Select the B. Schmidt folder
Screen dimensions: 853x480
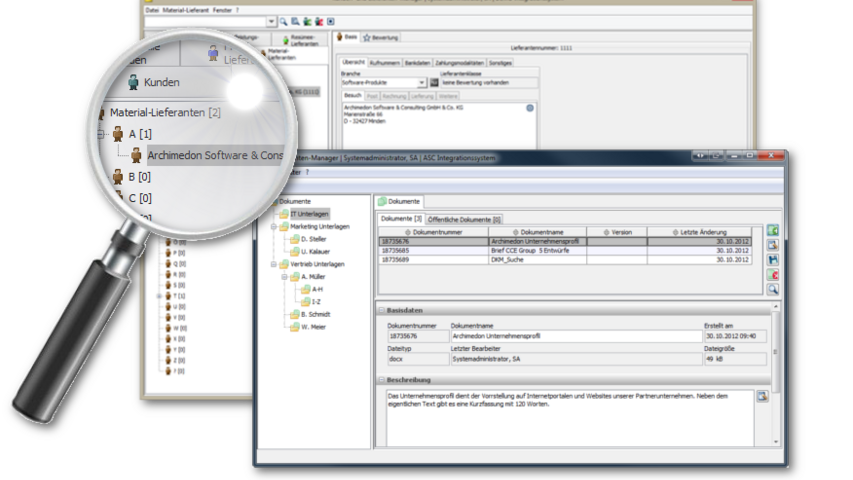point(316,315)
